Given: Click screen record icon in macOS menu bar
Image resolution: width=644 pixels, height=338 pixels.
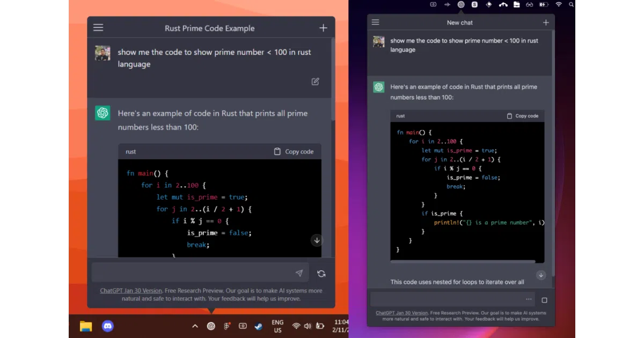Looking at the screenshot, I should (x=434, y=4).
